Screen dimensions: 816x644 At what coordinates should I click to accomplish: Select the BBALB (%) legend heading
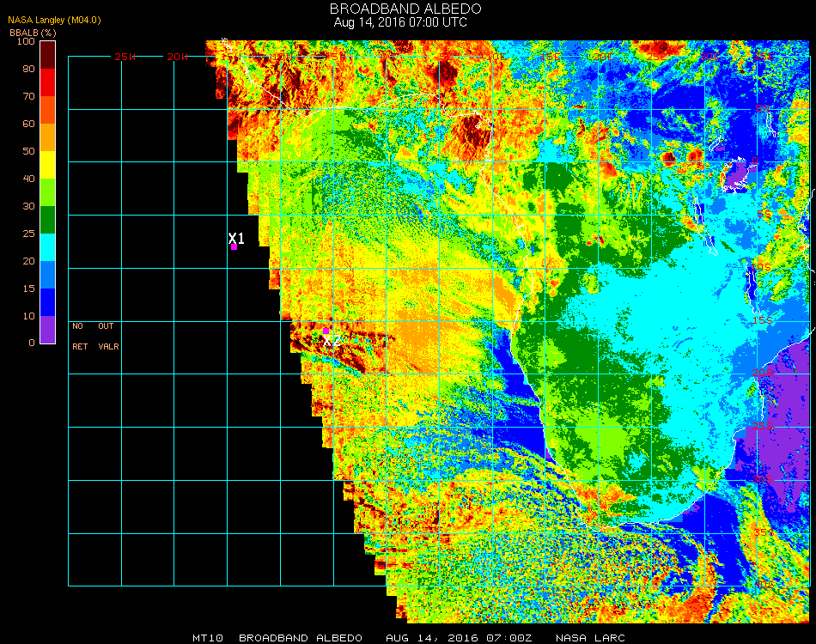(27, 32)
